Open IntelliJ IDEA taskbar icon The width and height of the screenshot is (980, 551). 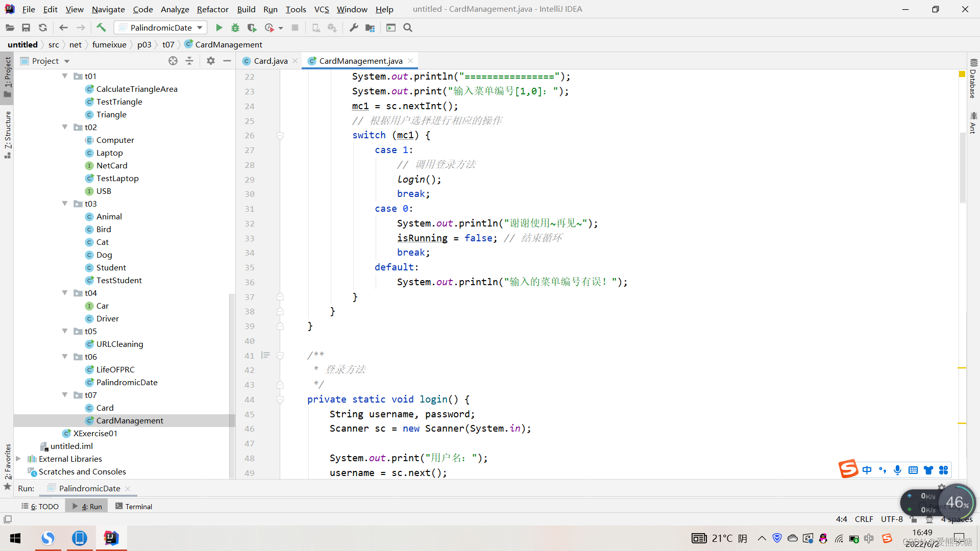point(111,538)
